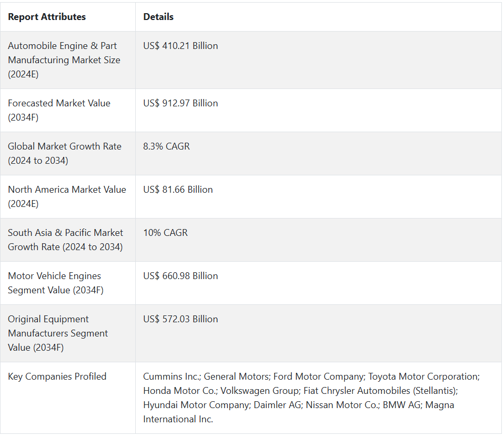This screenshot has height=436, width=504.
Task: Select the "US$ 572.03 Billion" value
Action: click(x=180, y=319)
